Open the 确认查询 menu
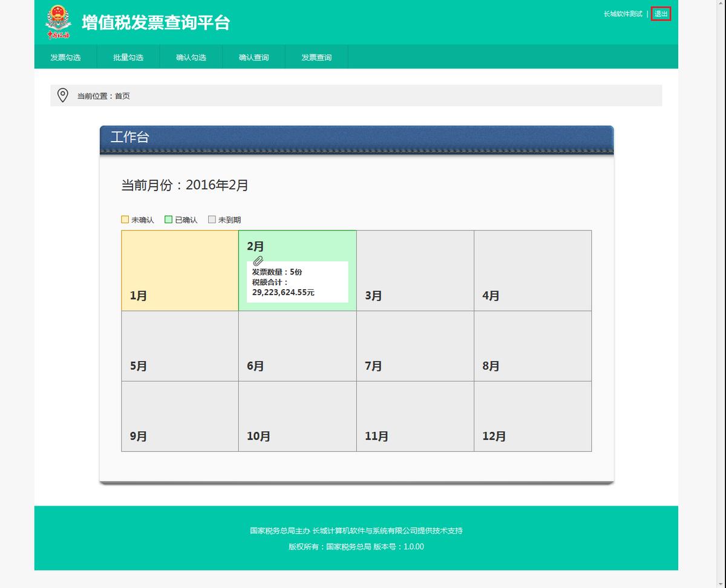Image resolution: width=726 pixels, height=588 pixels. tap(253, 57)
